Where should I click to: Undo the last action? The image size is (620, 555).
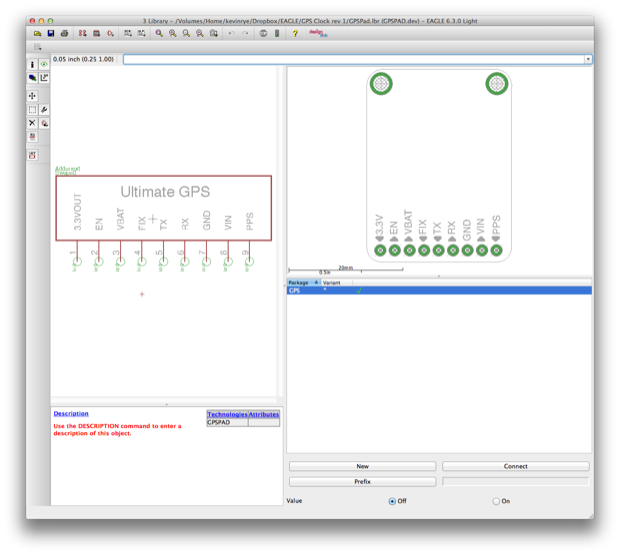click(232, 34)
